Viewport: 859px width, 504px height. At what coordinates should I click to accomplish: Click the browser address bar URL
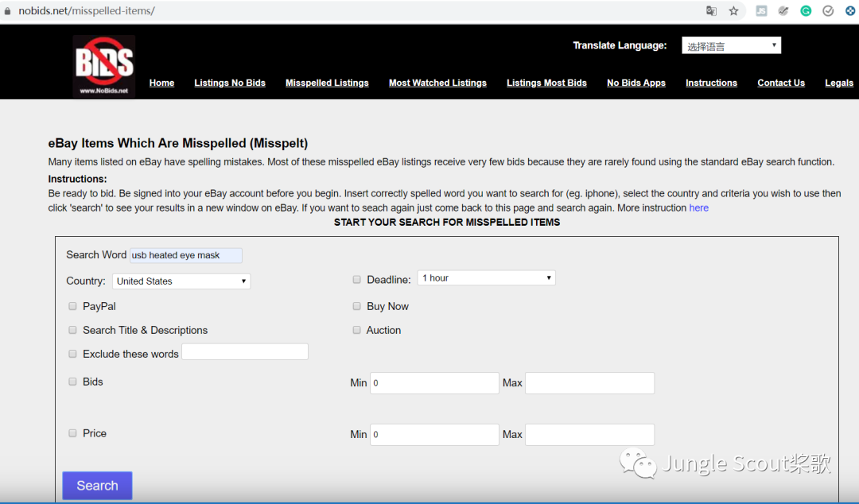[87, 11]
